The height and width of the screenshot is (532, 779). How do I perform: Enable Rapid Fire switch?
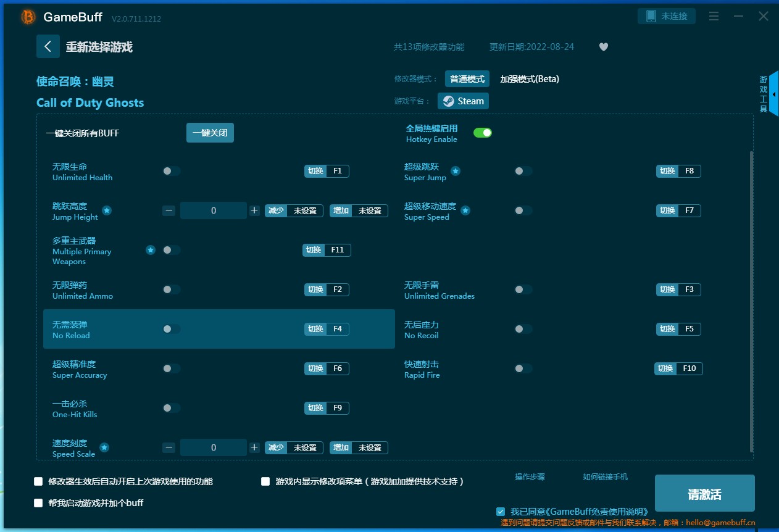[523, 368]
